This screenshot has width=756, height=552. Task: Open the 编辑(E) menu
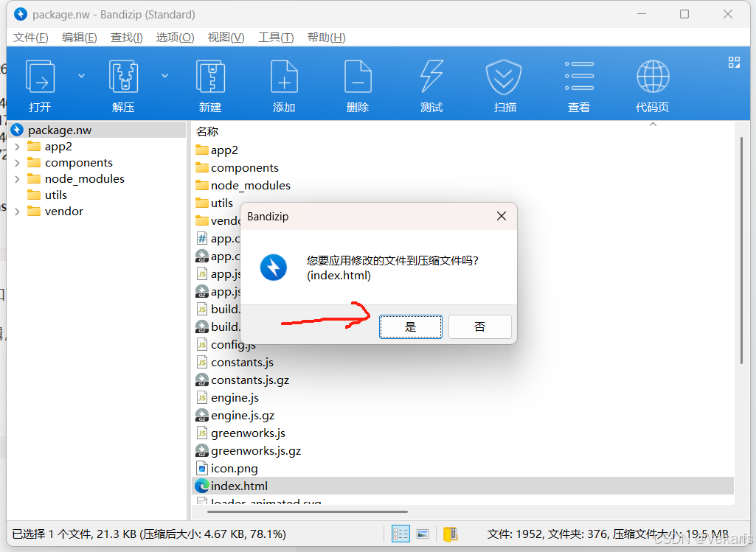[x=80, y=38]
